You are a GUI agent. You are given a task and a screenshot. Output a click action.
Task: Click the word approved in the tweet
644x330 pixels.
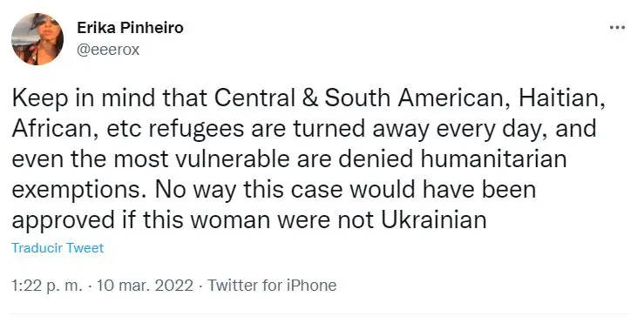pos(64,222)
